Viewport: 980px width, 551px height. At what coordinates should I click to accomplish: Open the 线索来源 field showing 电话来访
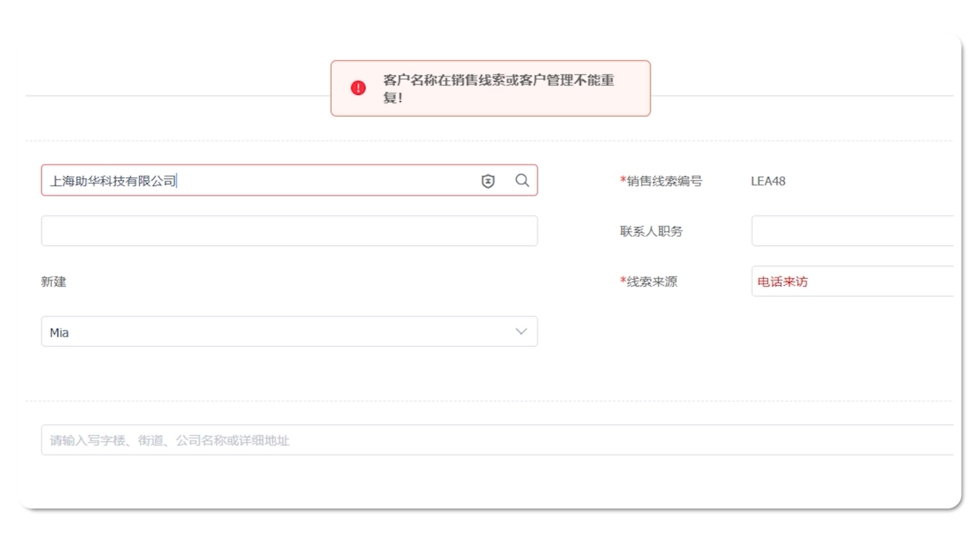tap(851, 282)
